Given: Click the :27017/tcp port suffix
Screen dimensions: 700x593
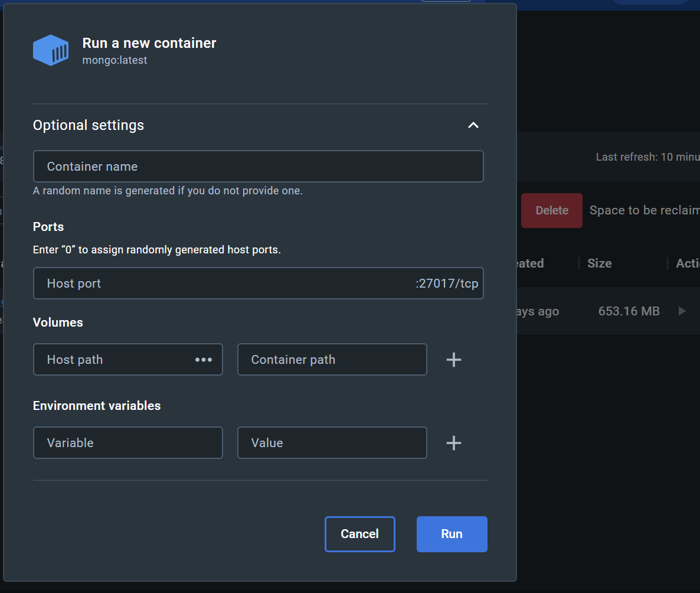Looking at the screenshot, I should 447,284.
